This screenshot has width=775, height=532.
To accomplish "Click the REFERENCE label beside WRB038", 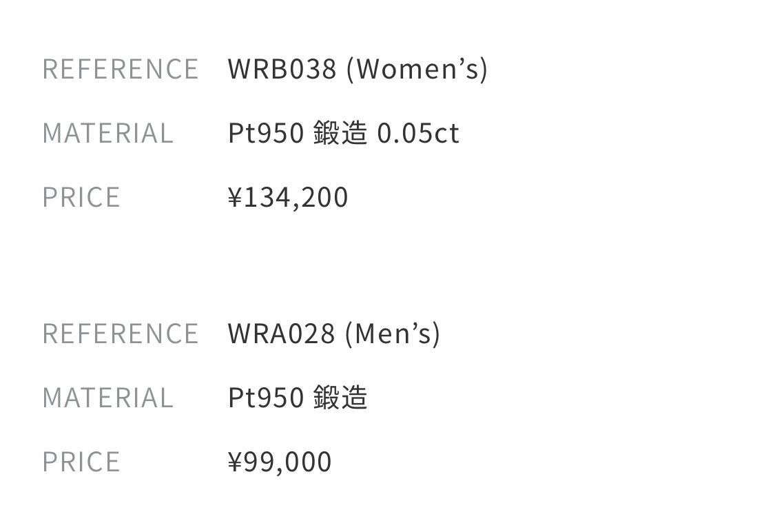I will point(121,69).
